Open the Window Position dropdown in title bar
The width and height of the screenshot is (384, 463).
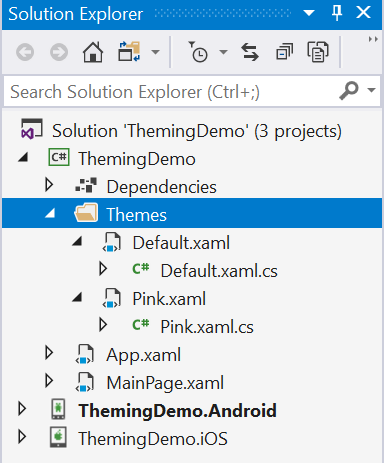coord(309,13)
